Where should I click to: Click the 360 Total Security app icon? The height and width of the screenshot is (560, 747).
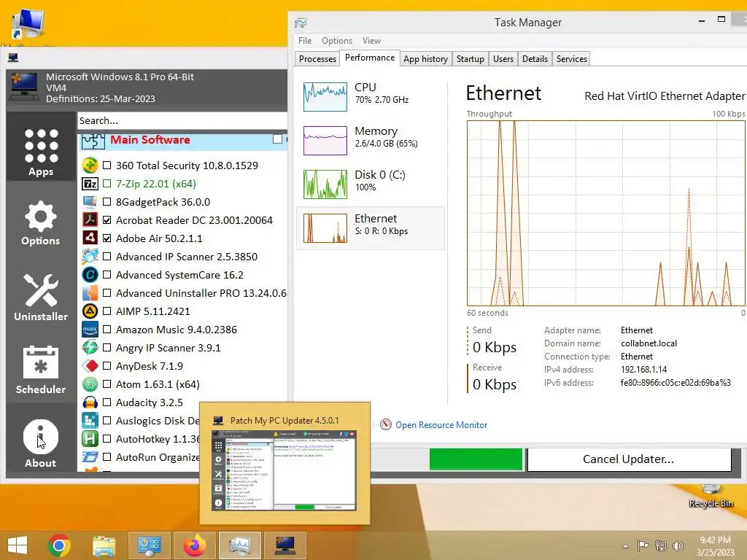[x=90, y=166]
